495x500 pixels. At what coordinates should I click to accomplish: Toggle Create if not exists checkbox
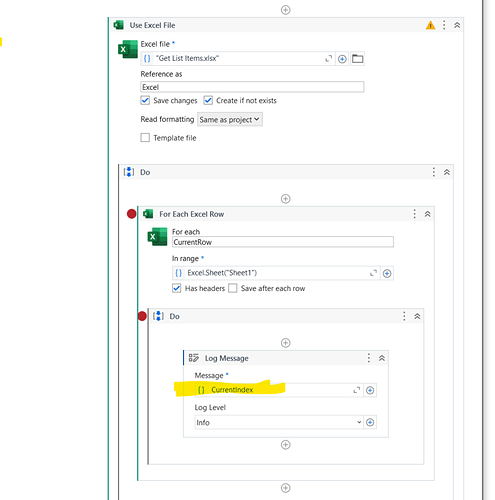click(208, 100)
